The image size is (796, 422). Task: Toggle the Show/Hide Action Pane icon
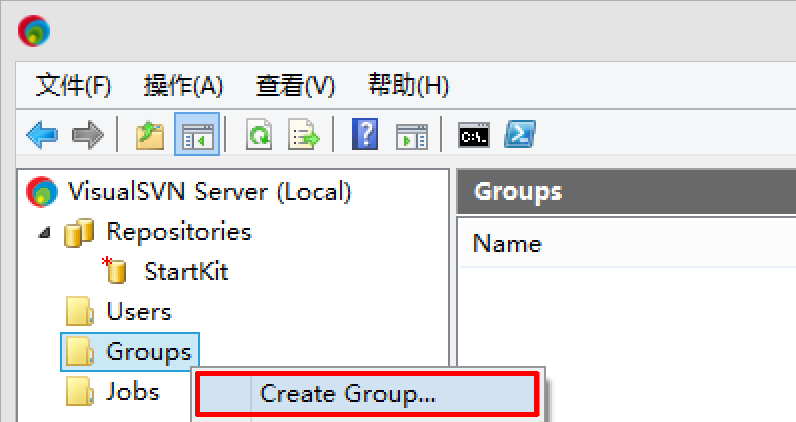(x=411, y=135)
